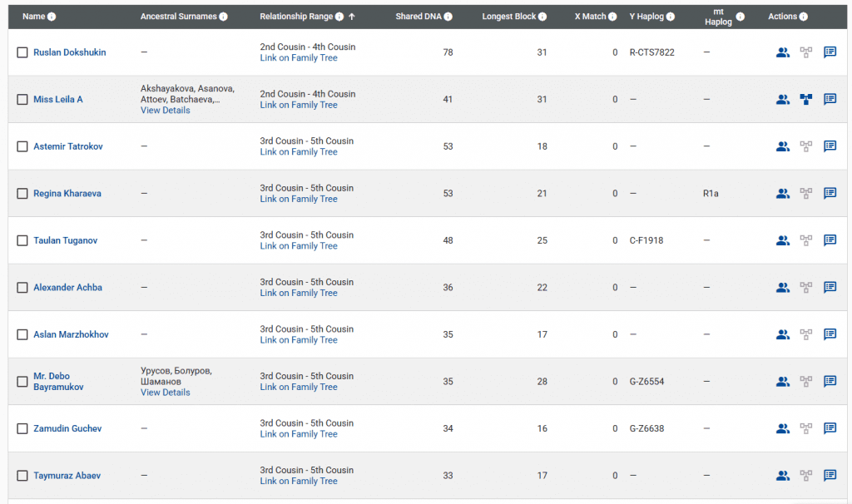852x504 pixels.
Task: Open Miss Leila A's family tree icon
Action: [805, 100]
